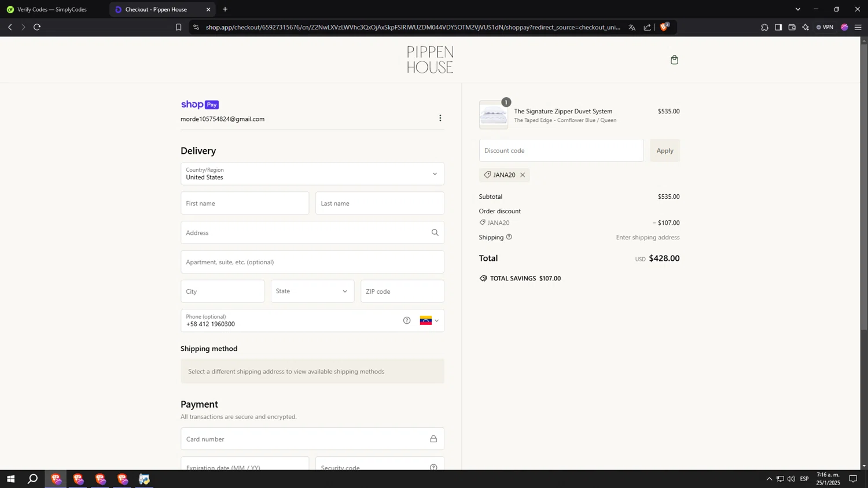View site information icon in address bar

pos(196,27)
